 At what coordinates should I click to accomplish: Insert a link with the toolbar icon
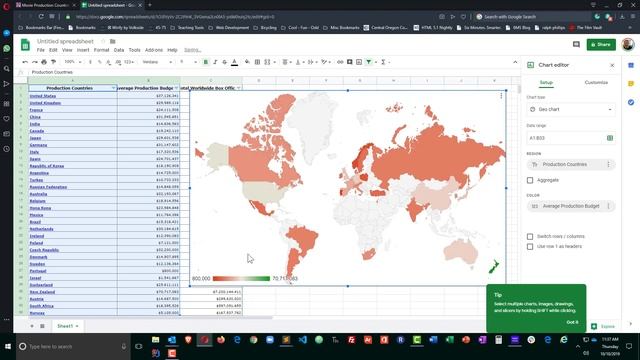[x=340, y=62]
